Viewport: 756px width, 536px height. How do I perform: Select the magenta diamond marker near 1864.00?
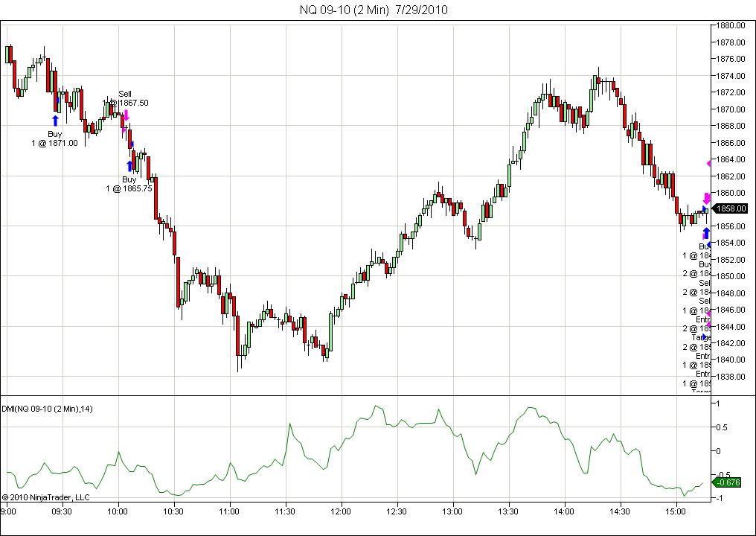(708, 164)
